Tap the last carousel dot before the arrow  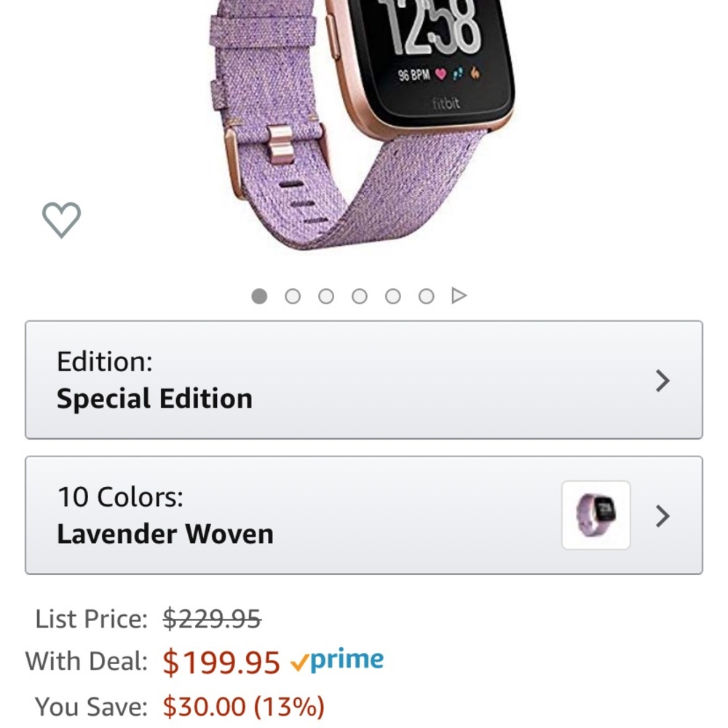coord(424,295)
